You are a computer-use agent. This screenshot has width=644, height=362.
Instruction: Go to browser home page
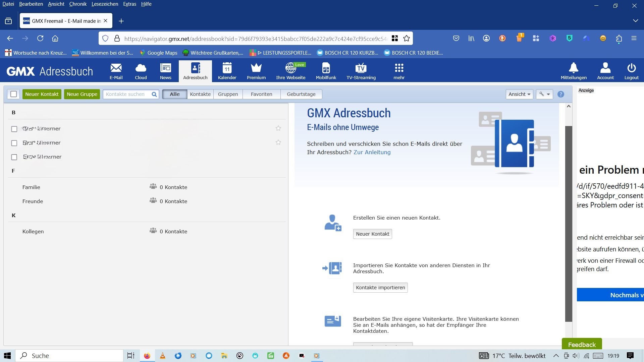[55, 39]
